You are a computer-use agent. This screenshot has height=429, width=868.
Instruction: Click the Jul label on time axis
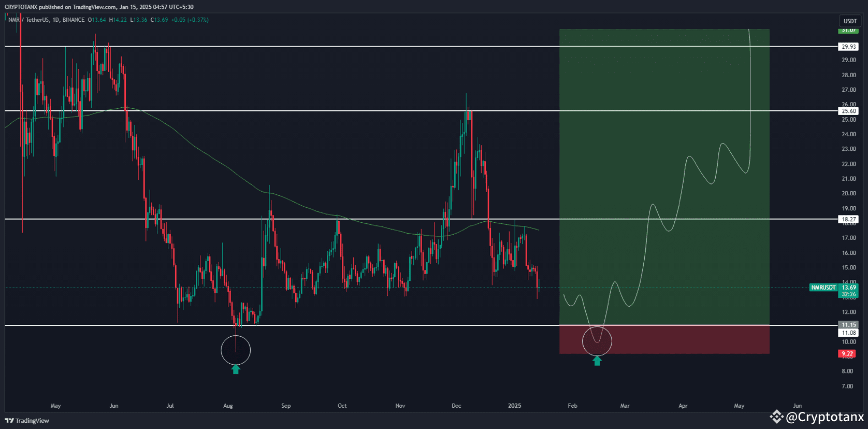pos(170,406)
